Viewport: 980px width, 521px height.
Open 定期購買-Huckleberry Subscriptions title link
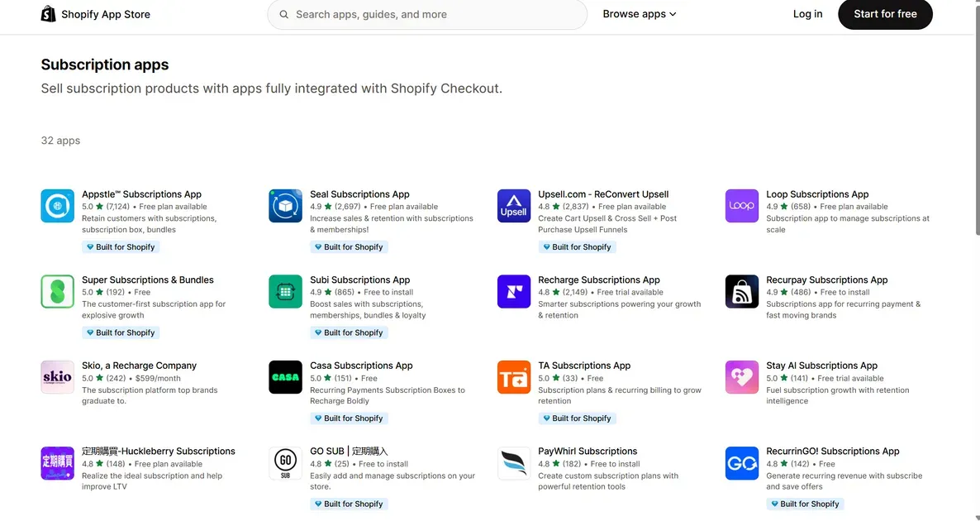(159, 452)
